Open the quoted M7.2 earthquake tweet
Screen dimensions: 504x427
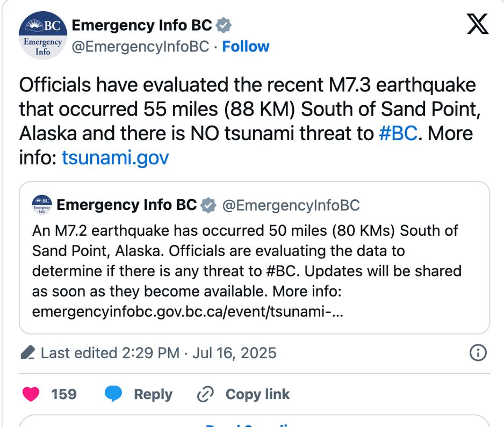click(254, 258)
